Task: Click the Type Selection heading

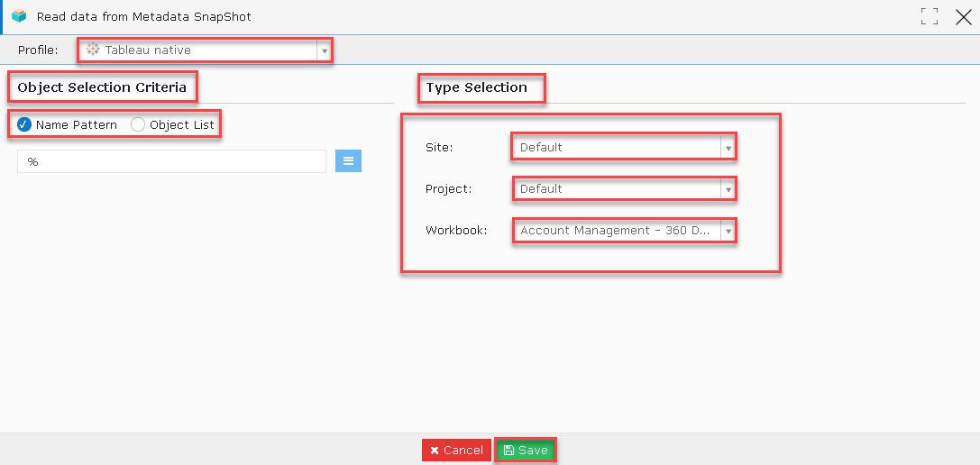Action: pos(476,87)
